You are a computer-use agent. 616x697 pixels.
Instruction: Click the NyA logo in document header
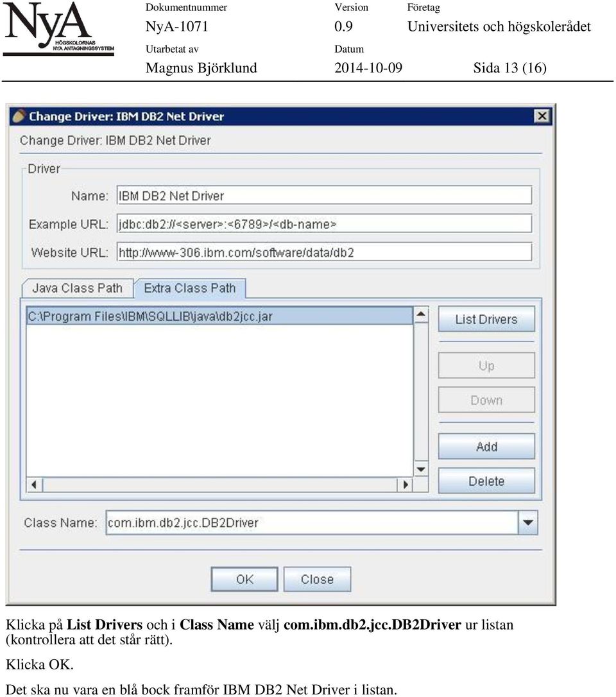pos(58,30)
